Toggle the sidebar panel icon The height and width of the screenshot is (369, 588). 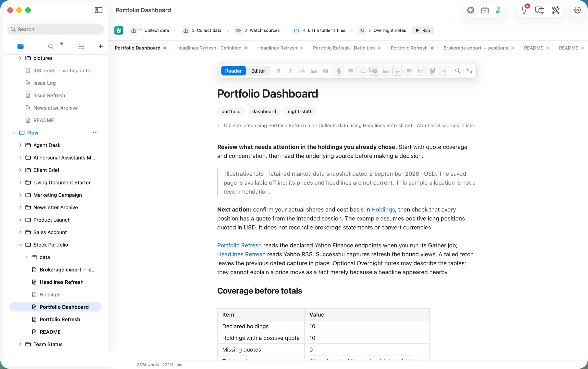pos(98,10)
